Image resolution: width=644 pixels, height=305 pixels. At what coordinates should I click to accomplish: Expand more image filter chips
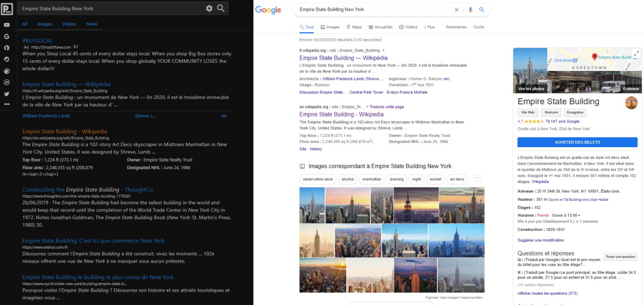[478, 178]
